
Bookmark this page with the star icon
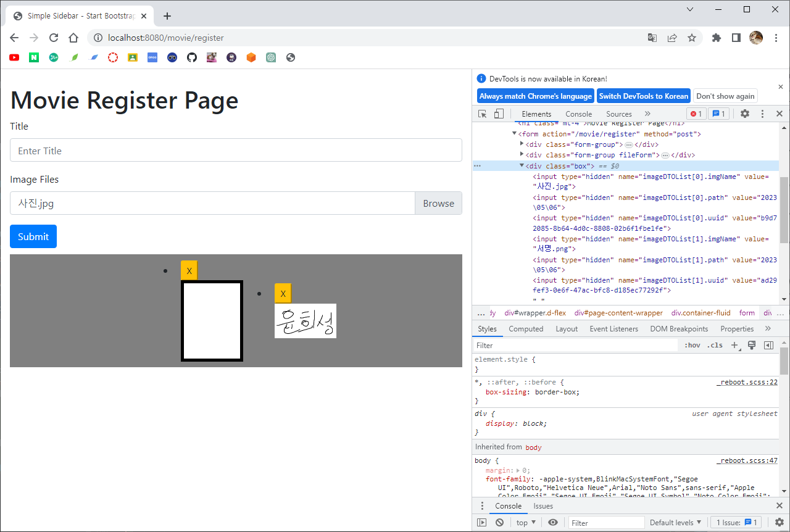692,38
